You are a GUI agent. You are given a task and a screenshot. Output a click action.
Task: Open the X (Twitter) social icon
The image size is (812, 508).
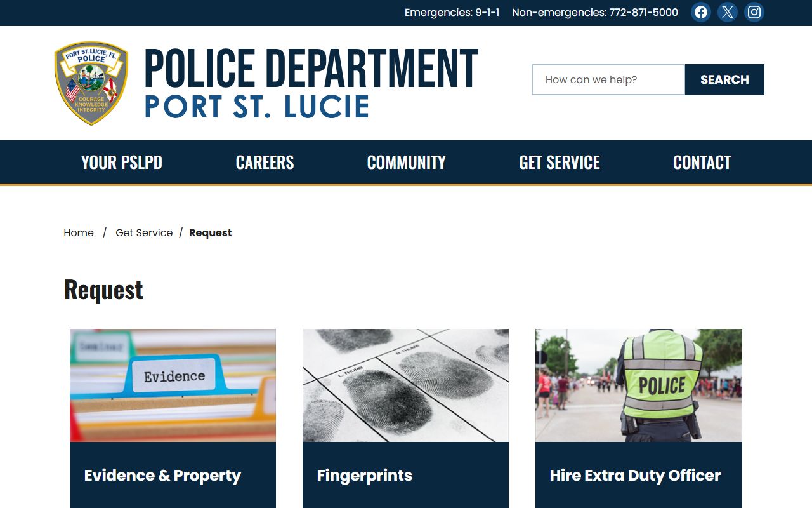728,12
